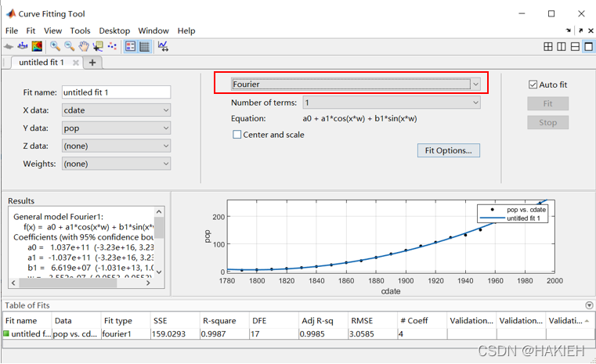The width and height of the screenshot is (596, 364).
Task: Toggle the Legend toolbar button
Action: click(x=130, y=46)
